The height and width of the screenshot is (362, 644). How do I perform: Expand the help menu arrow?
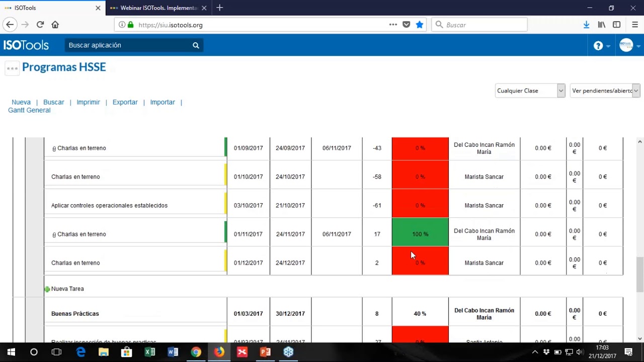pyautogui.click(x=608, y=46)
